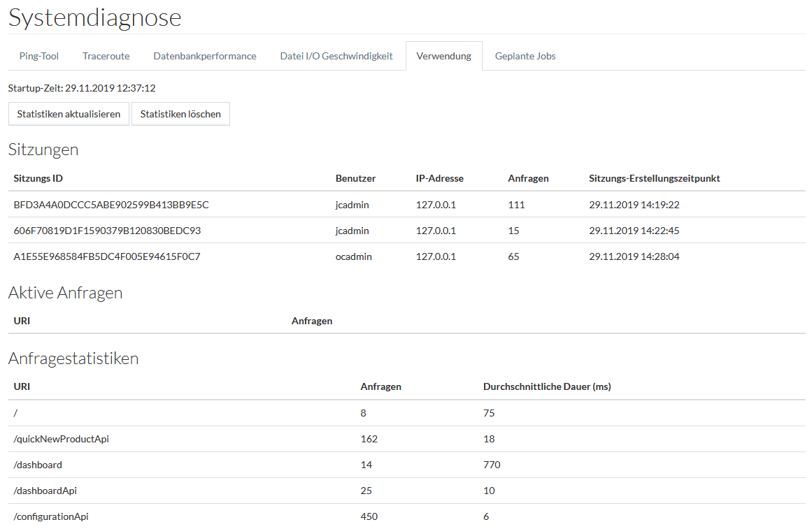Open the Datenbankperformance tab

point(204,56)
